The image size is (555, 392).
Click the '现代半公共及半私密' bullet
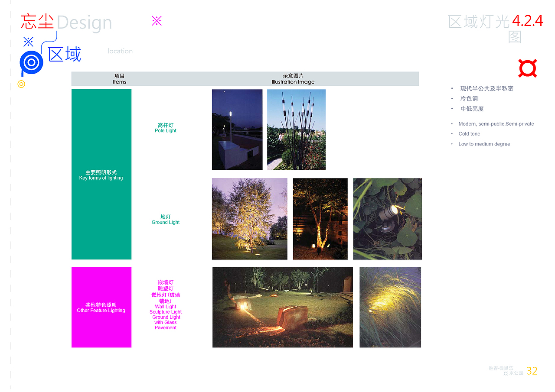tap(487, 88)
